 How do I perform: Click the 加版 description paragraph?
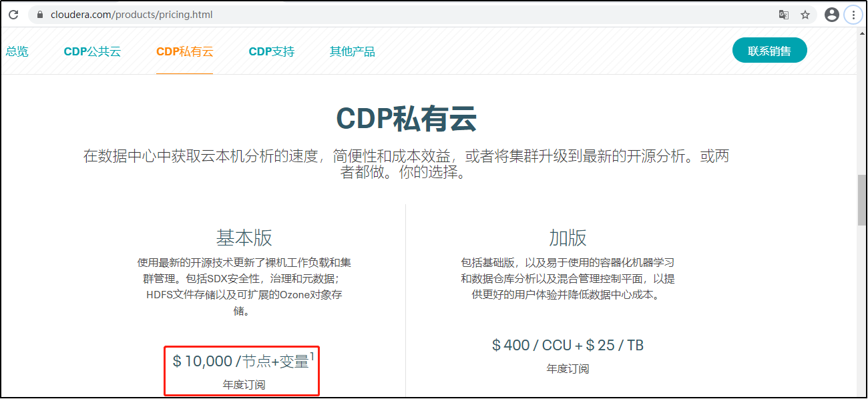[x=568, y=278]
